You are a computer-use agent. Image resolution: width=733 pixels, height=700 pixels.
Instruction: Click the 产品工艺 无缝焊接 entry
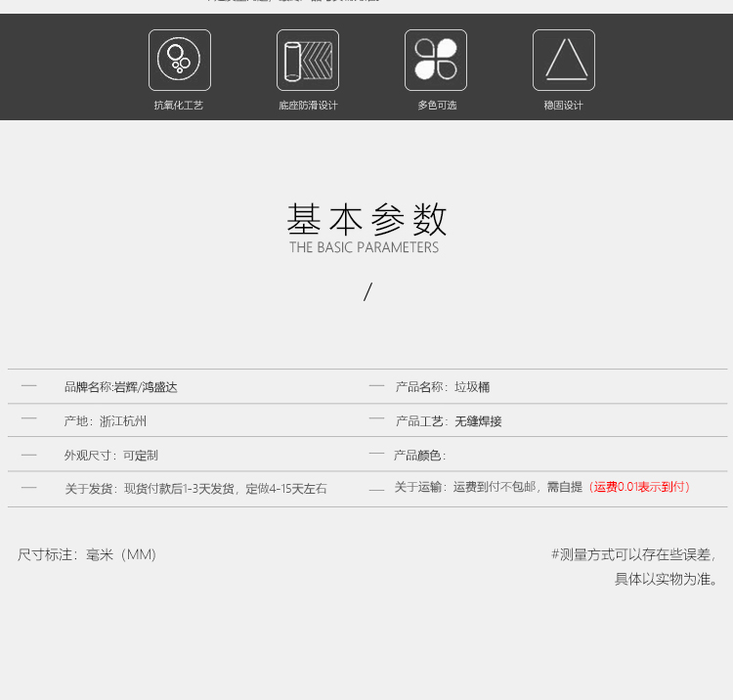click(449, 421)
